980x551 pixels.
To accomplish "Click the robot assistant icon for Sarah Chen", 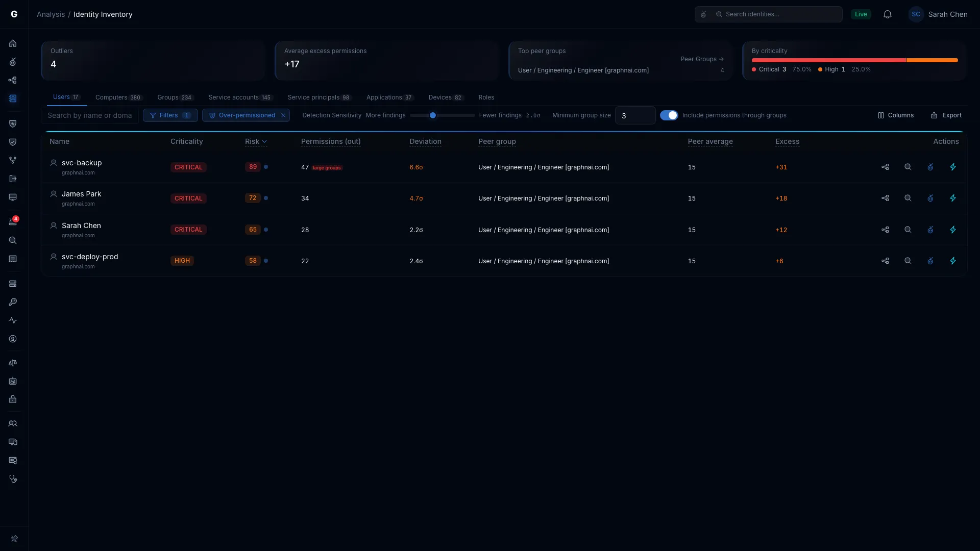I will point(930,230).
